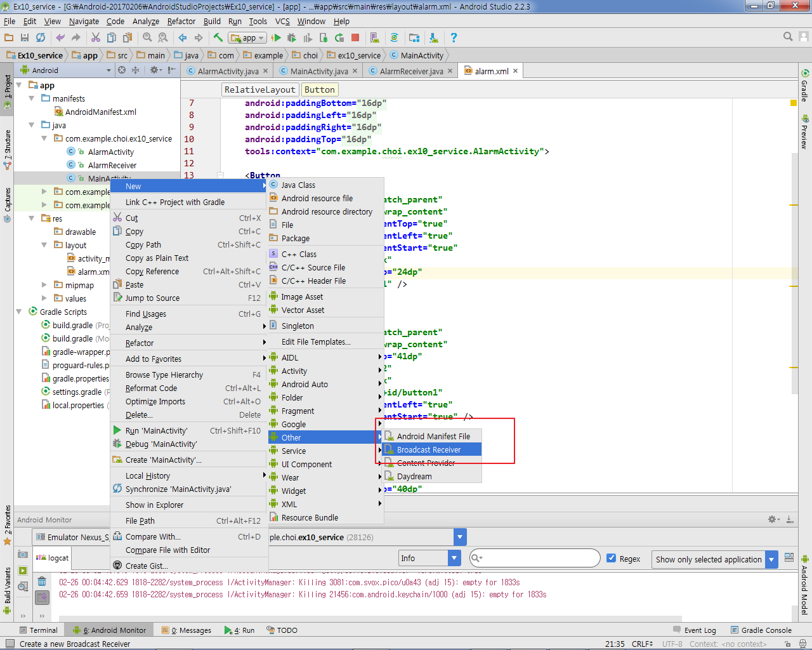Run the app with the green play icon
812x650 pixels.
276,38
